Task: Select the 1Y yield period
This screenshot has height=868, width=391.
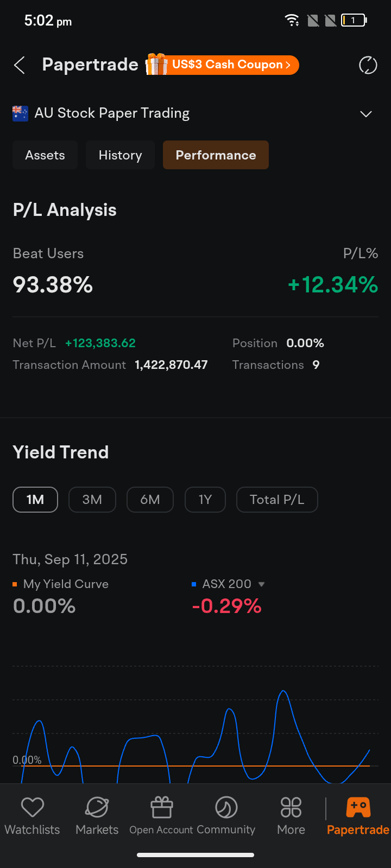Action: 205,500
